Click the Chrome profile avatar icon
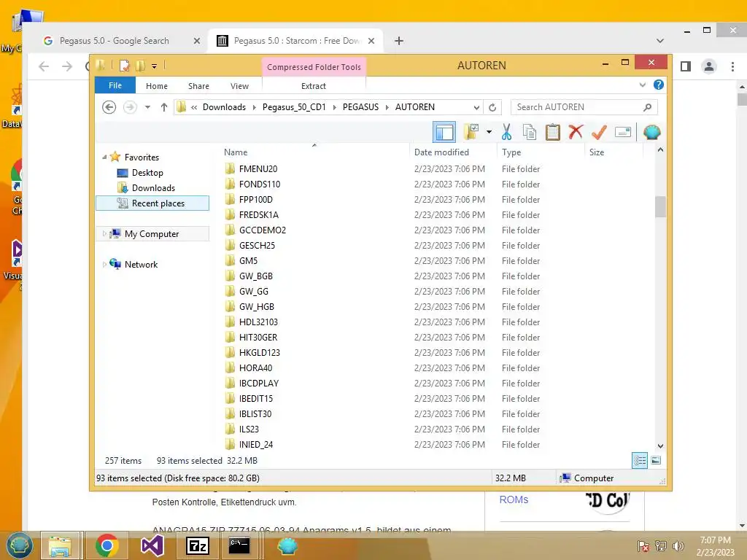Image resolution: width=747 pixels, height=560 pixels. click(709, 66)
